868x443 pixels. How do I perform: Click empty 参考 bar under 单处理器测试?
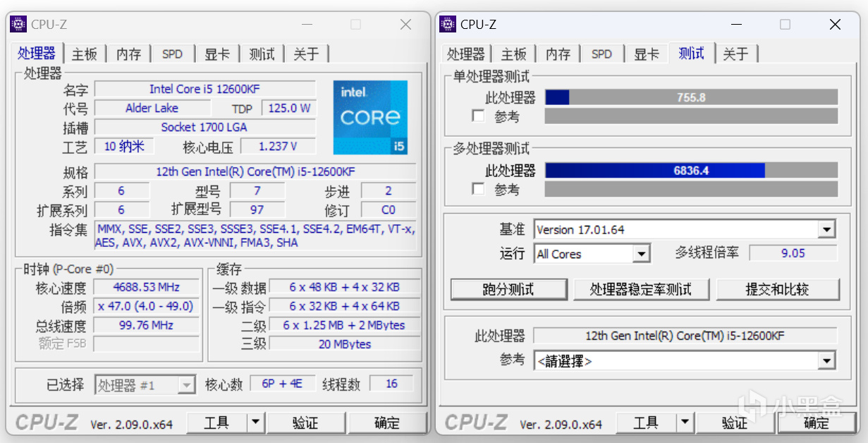[691, 116]
